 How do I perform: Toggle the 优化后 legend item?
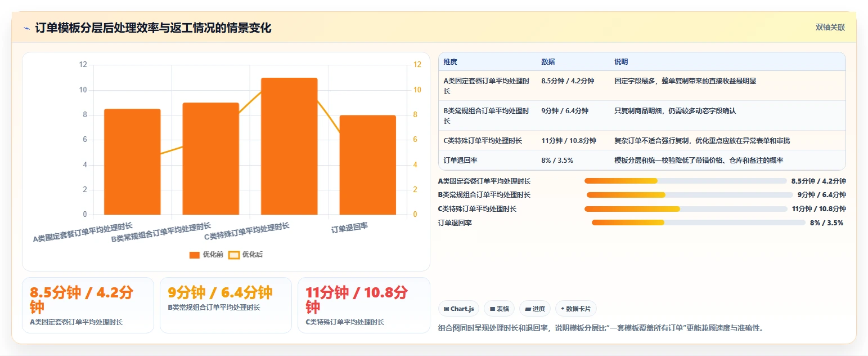(x=245, y=255)
